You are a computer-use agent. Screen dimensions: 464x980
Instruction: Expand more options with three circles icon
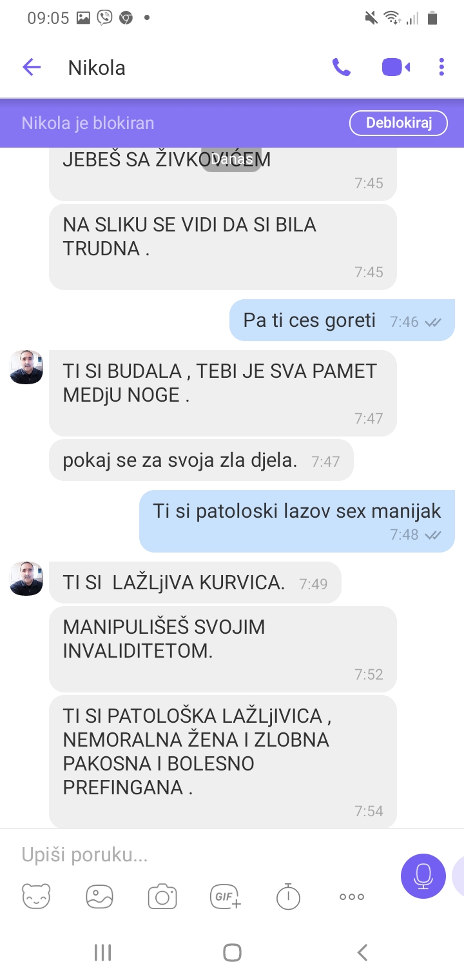coord(352,897)
